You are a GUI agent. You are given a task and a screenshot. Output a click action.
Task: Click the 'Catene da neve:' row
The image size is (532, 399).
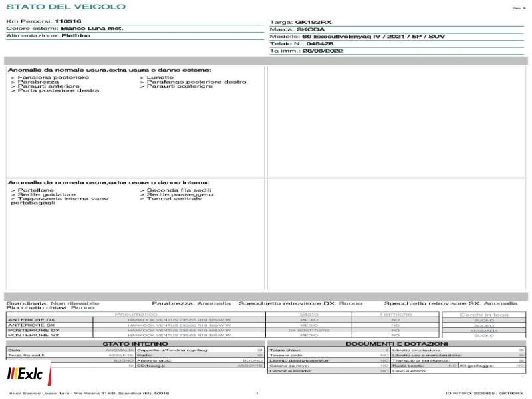[x=329, y=366]
